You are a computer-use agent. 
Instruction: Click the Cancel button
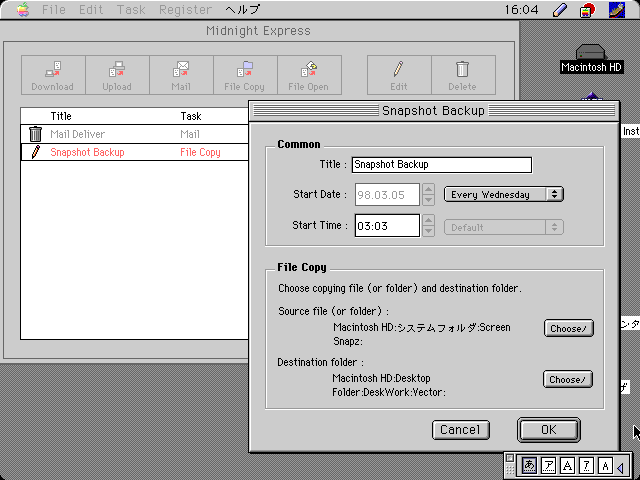click(460, 430)
